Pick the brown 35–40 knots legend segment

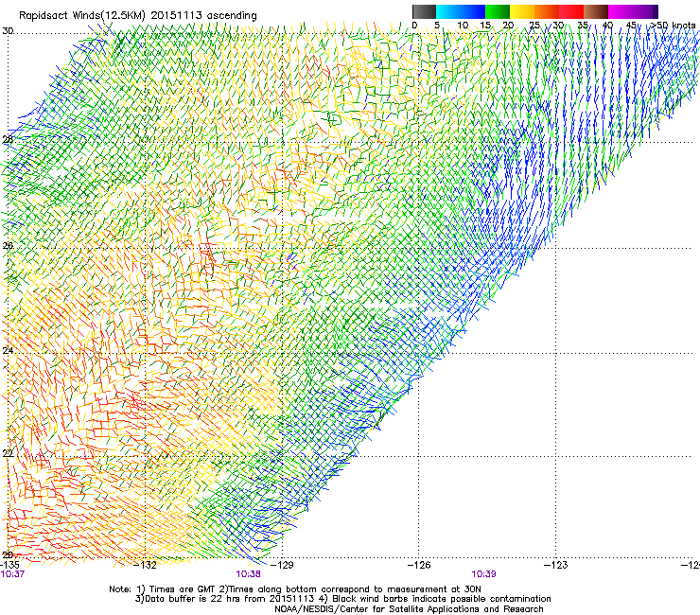pyautogui.click(x=596, y=11)
